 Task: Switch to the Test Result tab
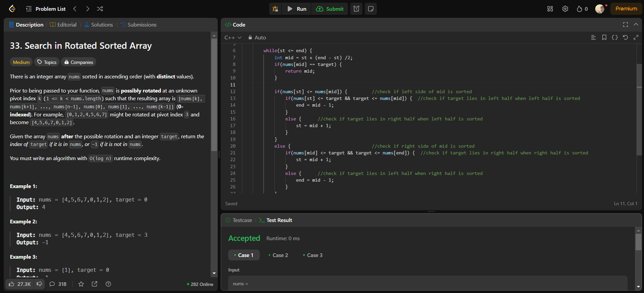[276, 220]
